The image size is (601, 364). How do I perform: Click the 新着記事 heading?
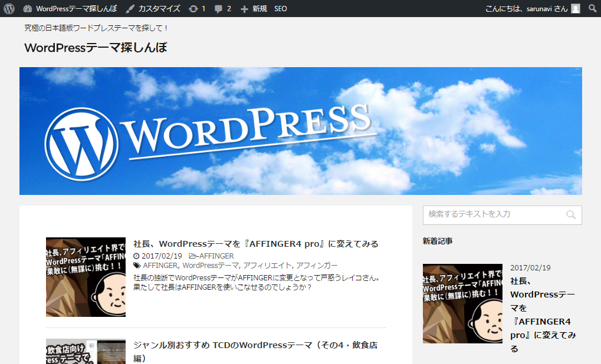coord(438,241)
